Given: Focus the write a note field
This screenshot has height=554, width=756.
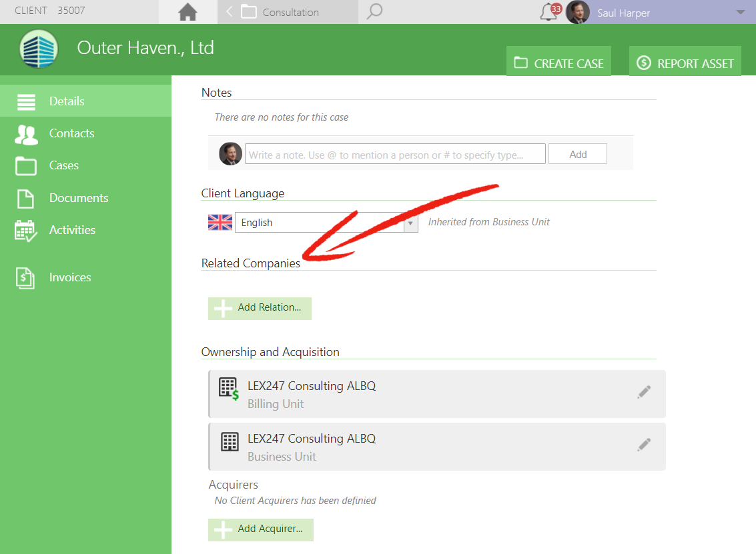Looking at the screenshot, I should (396, 154).
